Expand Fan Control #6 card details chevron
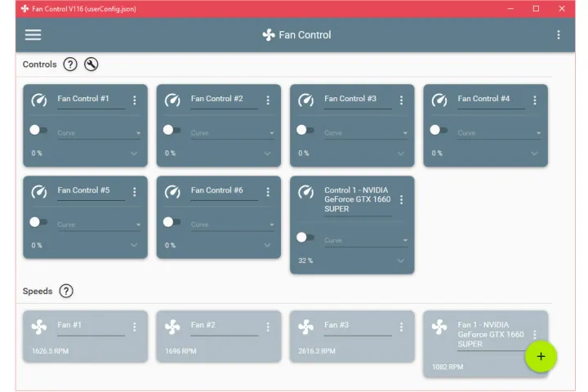The image size is (588, 392). [267, 245]
